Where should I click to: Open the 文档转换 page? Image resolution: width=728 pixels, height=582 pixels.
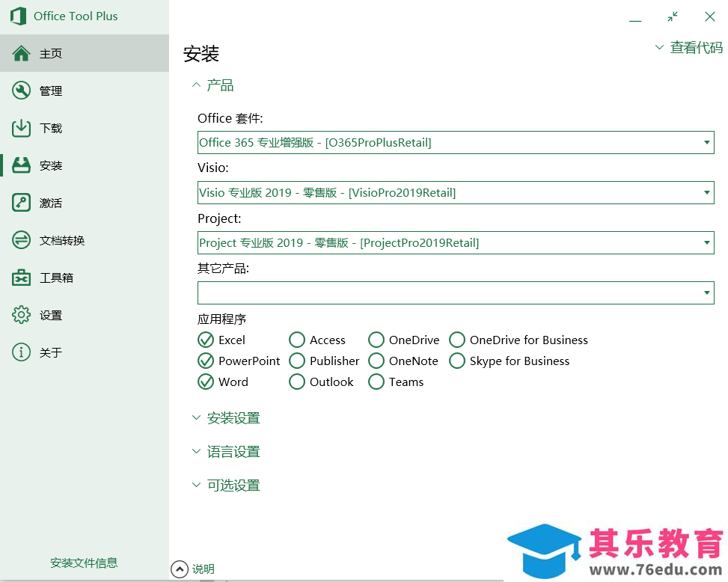tap(85, 240)
